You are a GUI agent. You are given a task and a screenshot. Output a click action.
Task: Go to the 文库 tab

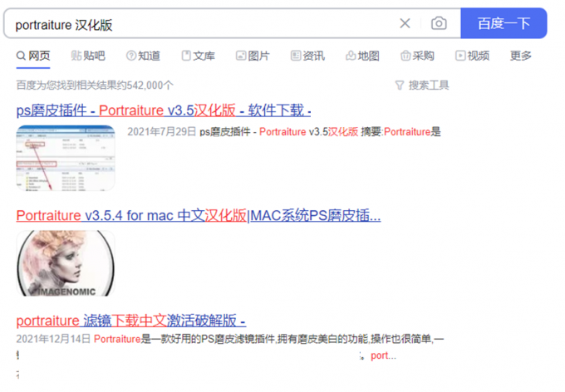[199, 56]
